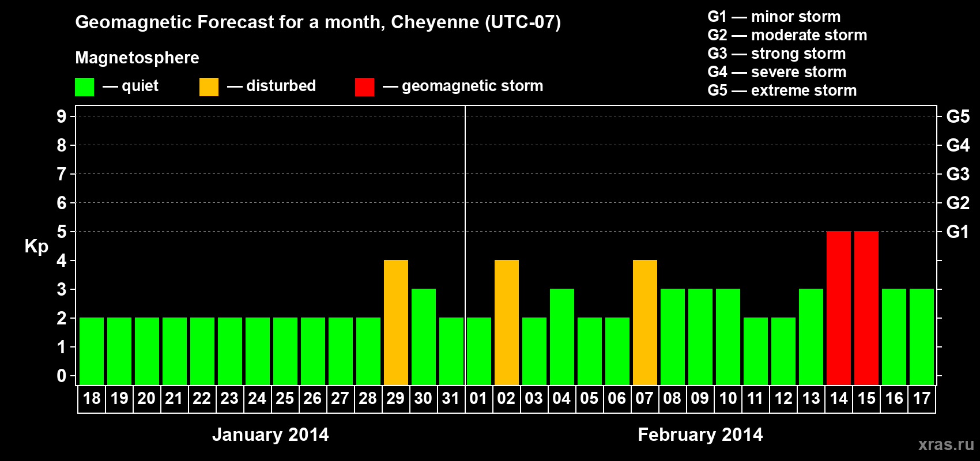Click the green bar for January 31
The height and width of the screenshot is (461, 980).
pos(451,352)
